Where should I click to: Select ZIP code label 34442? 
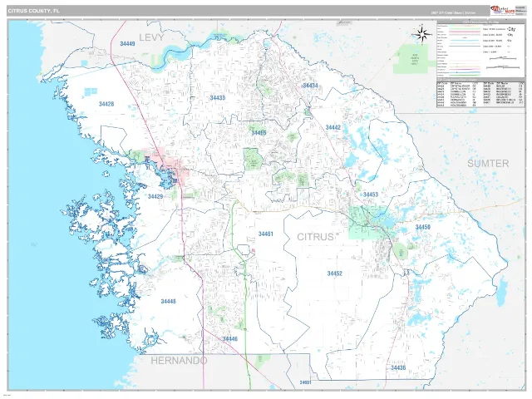point(332,127)
